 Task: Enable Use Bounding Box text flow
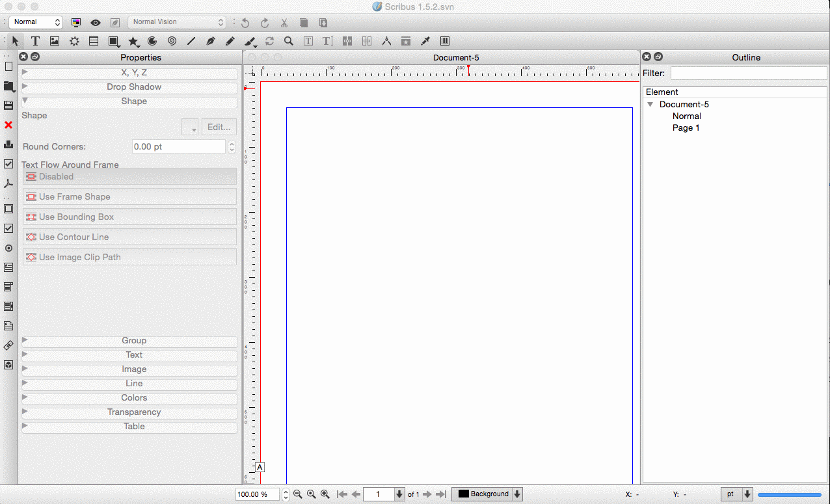(129, 217)
